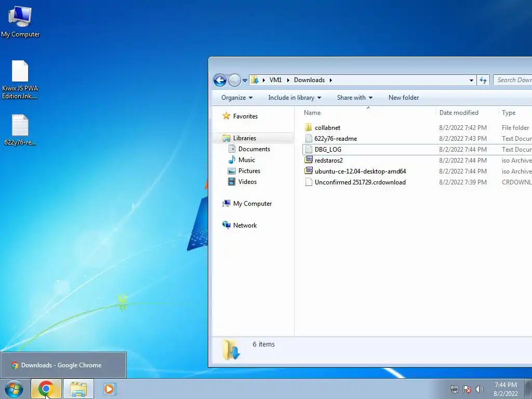Select Unconfirmed 251729.crdownload file name
The height and width of the screenshot is (399, 532).
tap(360, 182)
